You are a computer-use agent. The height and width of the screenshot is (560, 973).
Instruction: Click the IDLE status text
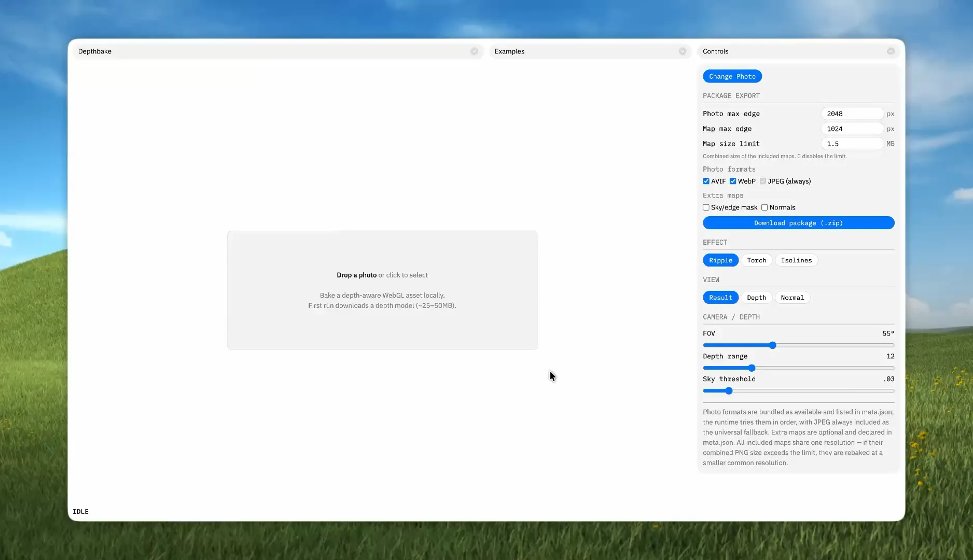[x=80, y=512]
